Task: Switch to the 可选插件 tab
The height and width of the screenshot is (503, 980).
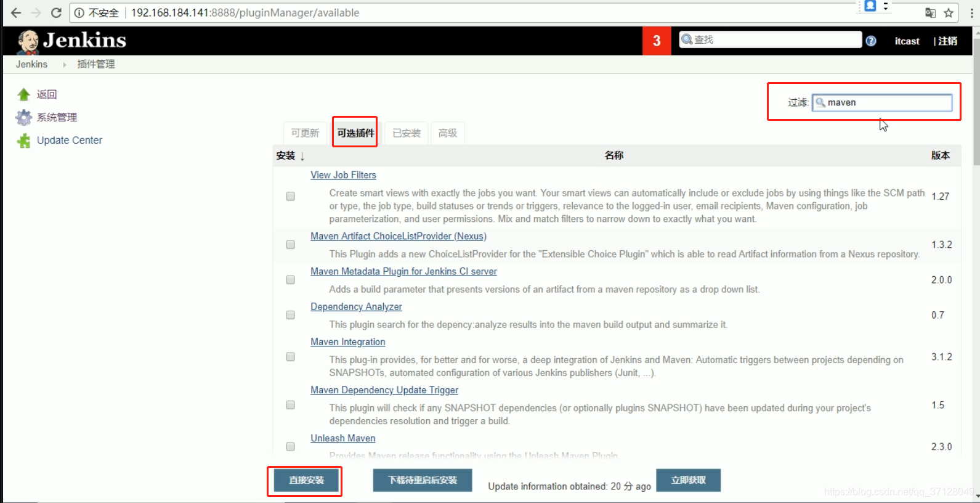Action: pos(355,133)
